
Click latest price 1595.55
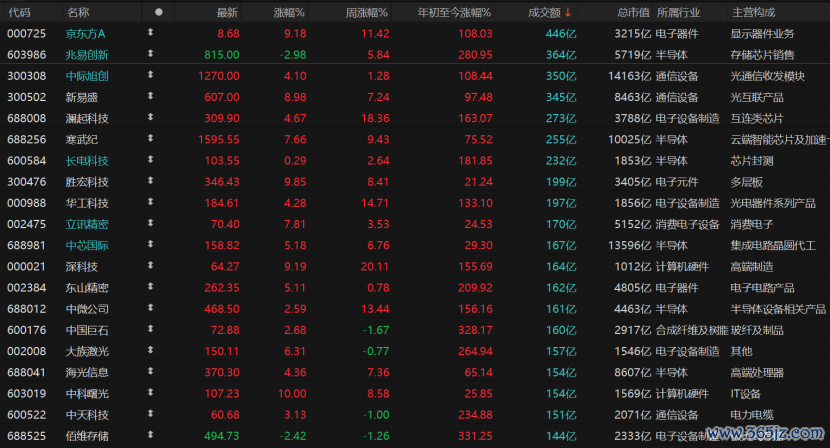(219, 140)
